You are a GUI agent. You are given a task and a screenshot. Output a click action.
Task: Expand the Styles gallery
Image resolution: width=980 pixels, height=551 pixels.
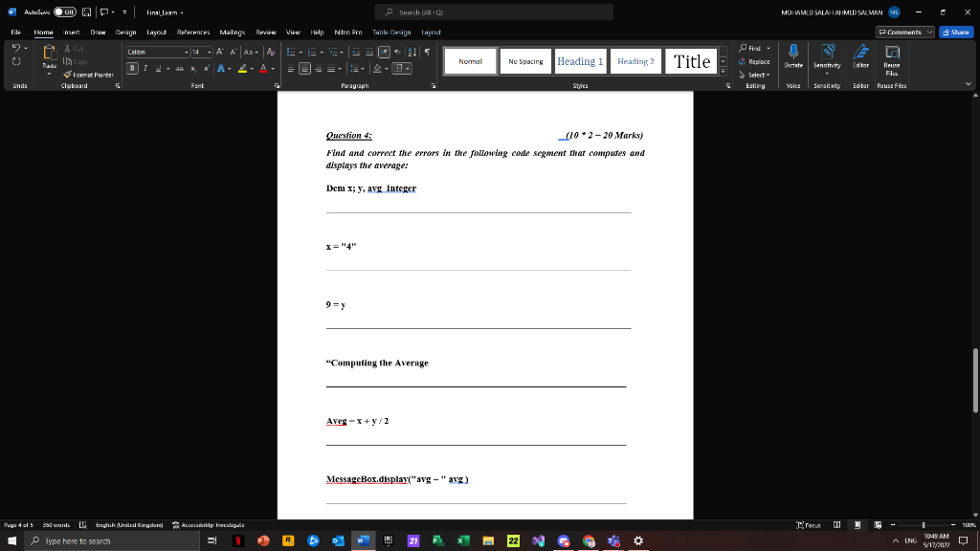point(724,72)
